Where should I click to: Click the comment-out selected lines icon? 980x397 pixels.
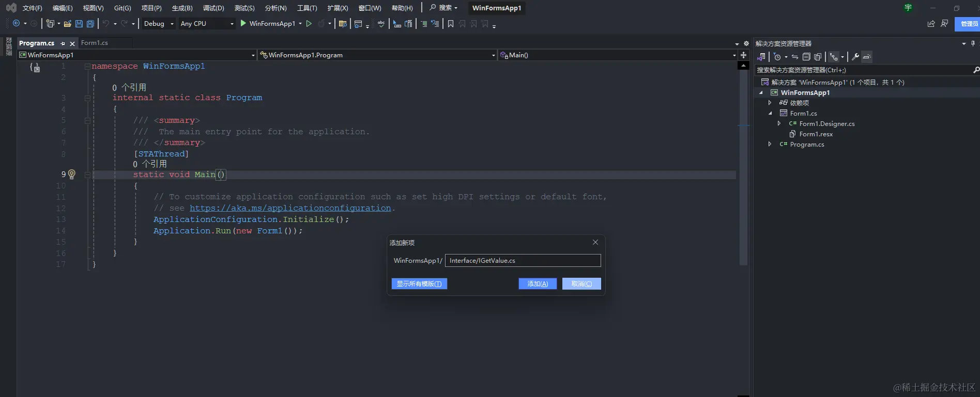tap(424, 24)
